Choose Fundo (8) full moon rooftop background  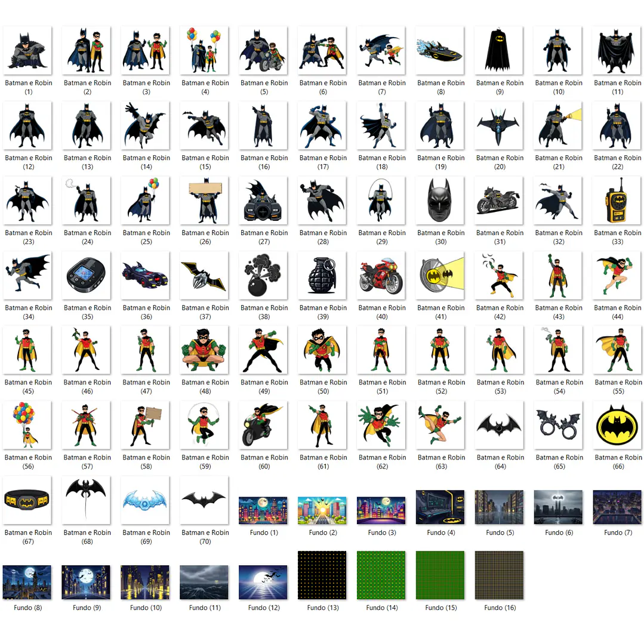click(27, 583)
